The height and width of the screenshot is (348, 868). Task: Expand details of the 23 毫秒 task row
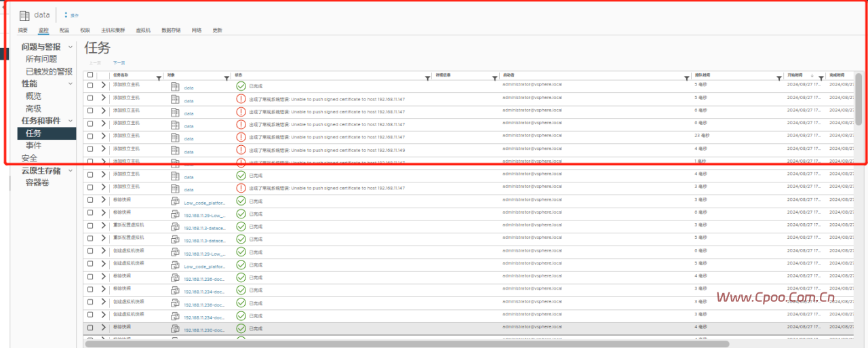pyautogui.click(x=104, y=136)
